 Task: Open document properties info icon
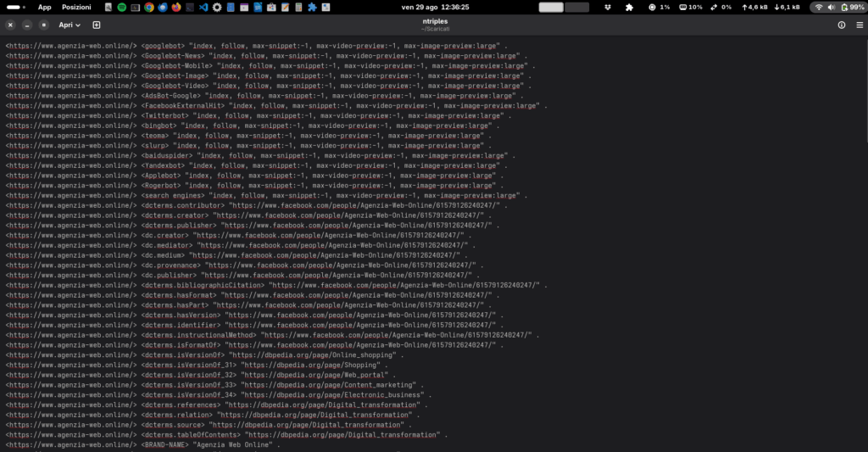pyautogui.click(x=842, y=25)
